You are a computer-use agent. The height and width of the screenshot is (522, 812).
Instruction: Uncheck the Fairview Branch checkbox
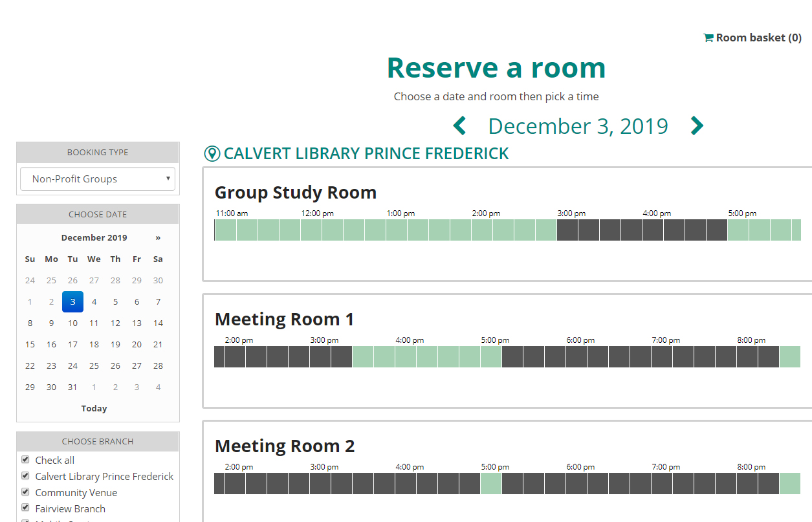click(x=25, y=508)
